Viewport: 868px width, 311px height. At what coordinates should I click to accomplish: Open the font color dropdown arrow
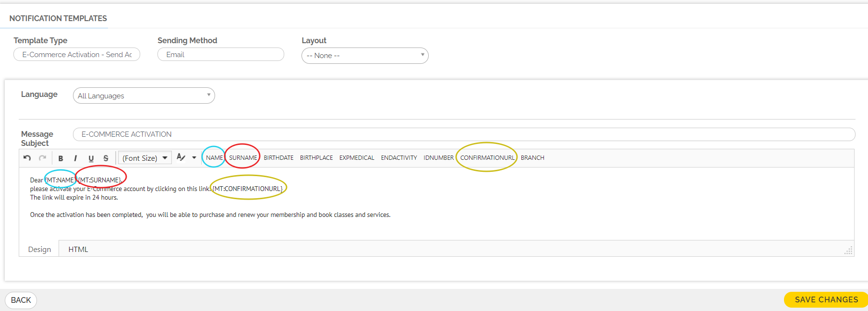[x=194, y=157]
